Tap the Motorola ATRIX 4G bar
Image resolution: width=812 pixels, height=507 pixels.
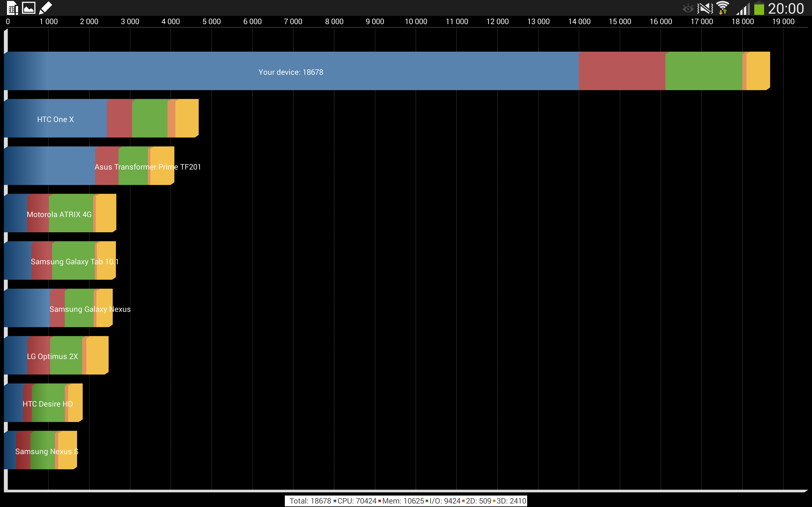pos(59,214)
